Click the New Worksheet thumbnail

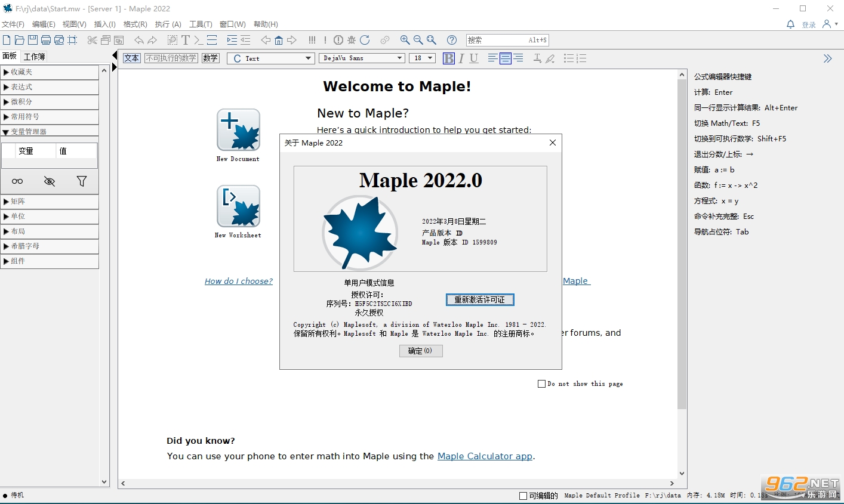click(238, 206)
